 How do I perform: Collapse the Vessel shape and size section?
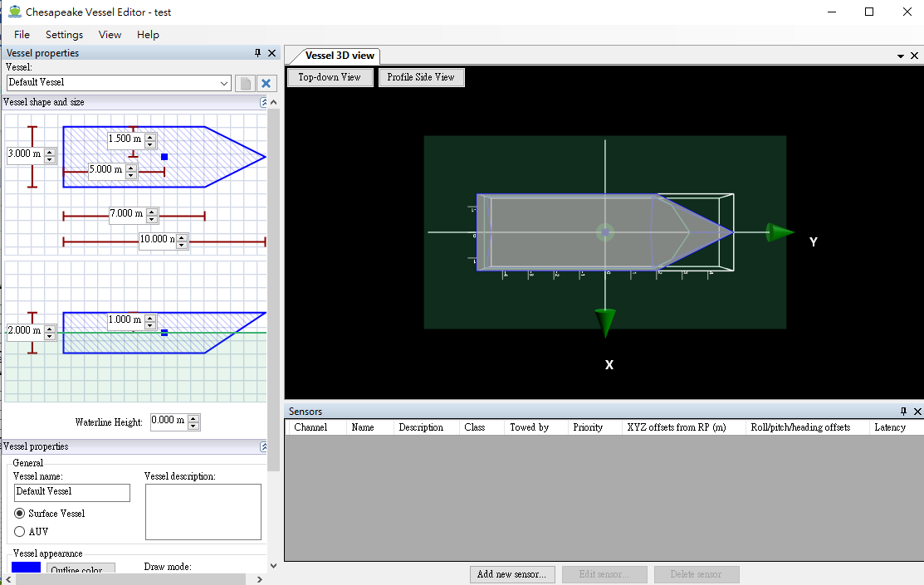(x=264, y=102)
